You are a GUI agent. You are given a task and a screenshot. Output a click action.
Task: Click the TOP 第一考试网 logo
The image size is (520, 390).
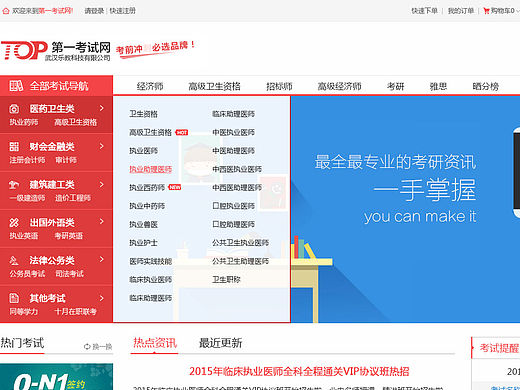(x=56, y=51)
